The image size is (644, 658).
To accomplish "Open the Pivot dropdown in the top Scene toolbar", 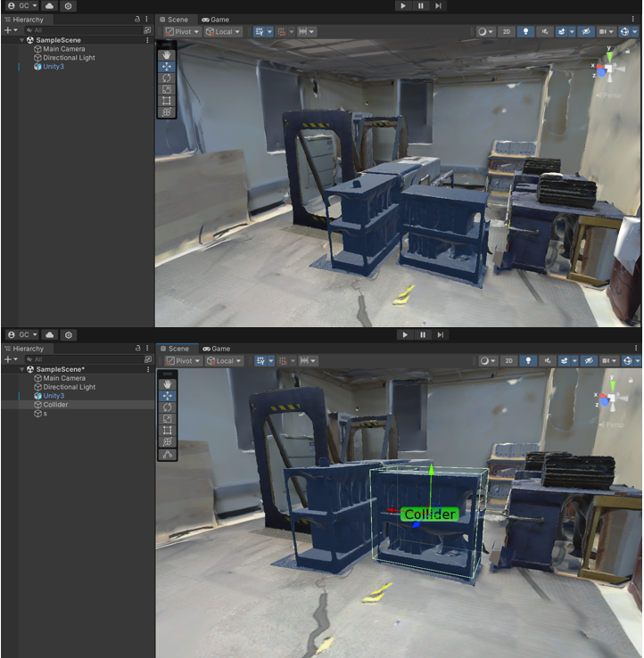I will click(x=183, y=32).
